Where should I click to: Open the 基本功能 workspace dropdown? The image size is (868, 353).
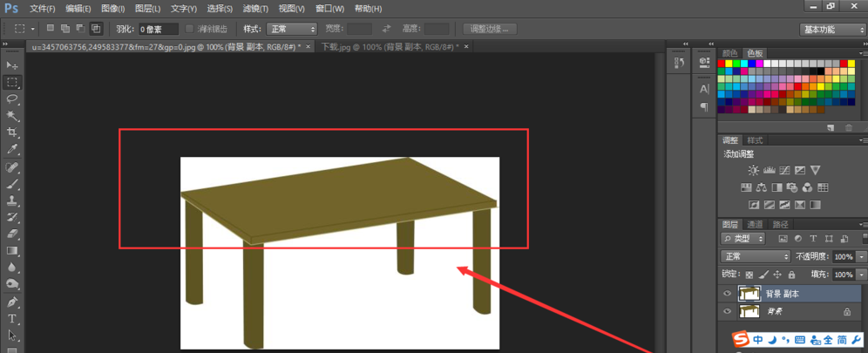tap(831, 29)
